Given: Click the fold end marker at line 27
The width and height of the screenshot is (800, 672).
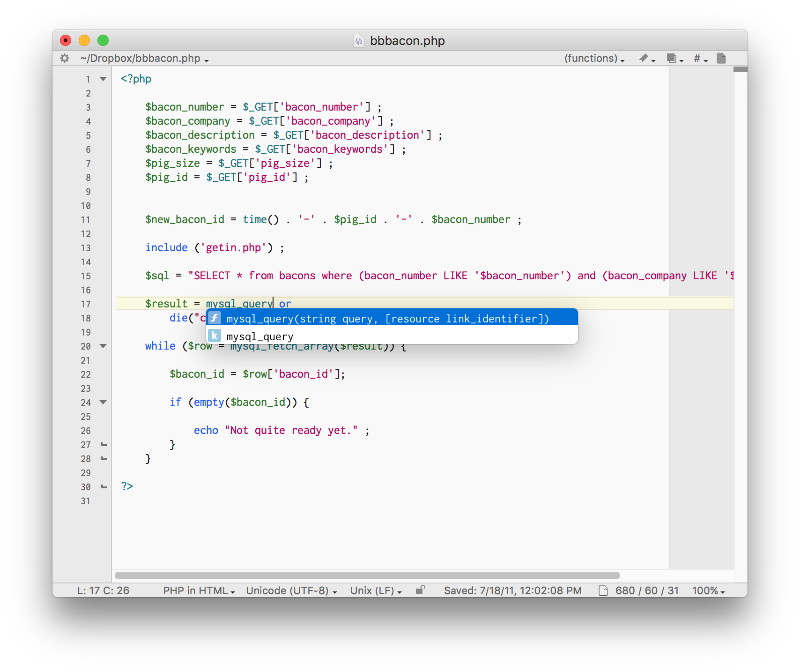Looking at the screenshot, I should click(x=104, y=444).
